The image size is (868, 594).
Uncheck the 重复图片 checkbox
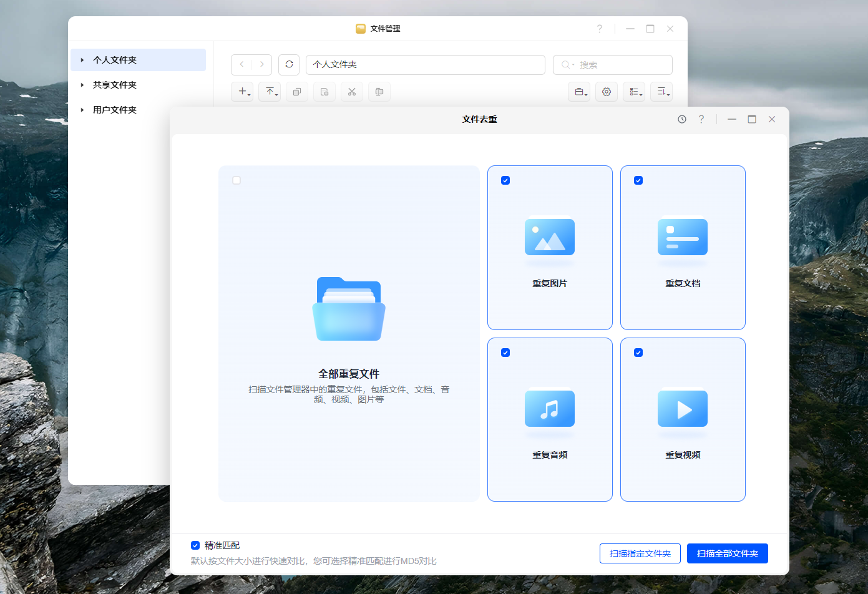coord(505,180)
